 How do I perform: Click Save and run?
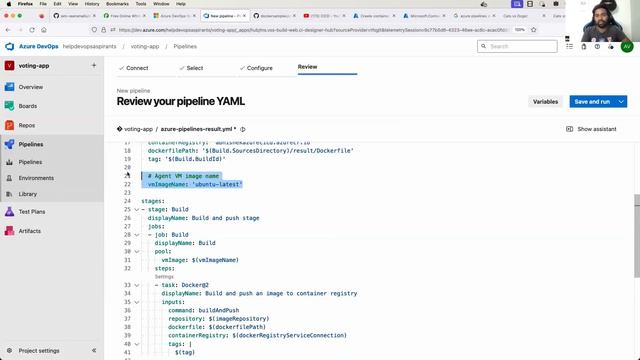(592, 102)
